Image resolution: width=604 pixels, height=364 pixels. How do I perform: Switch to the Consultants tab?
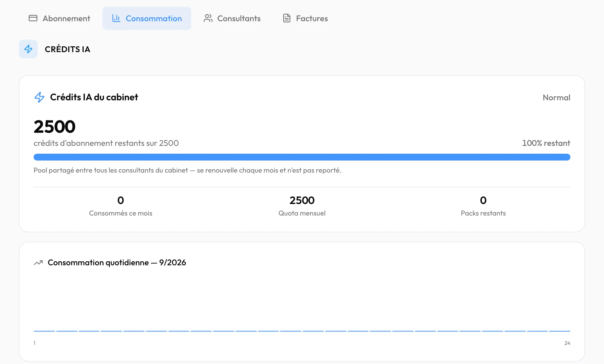(232, 18)
